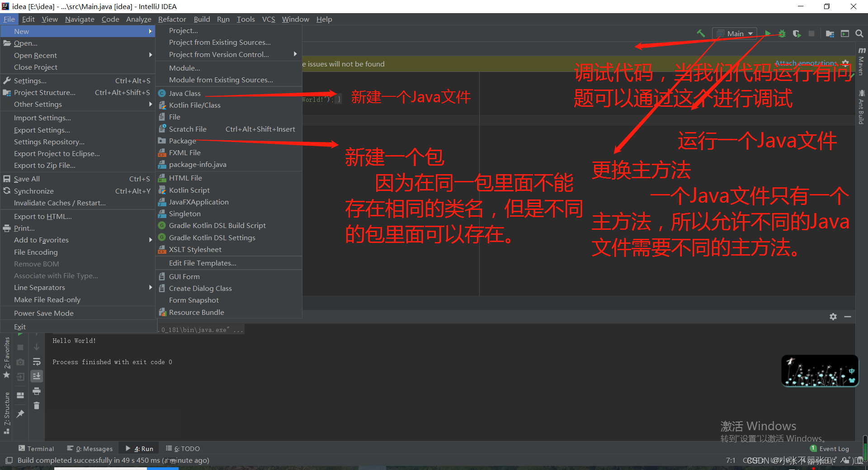Click the scroll down arrow in Run panel
Image resolution: width=868 pixels, height=470 pixels.
coord(37,347)
